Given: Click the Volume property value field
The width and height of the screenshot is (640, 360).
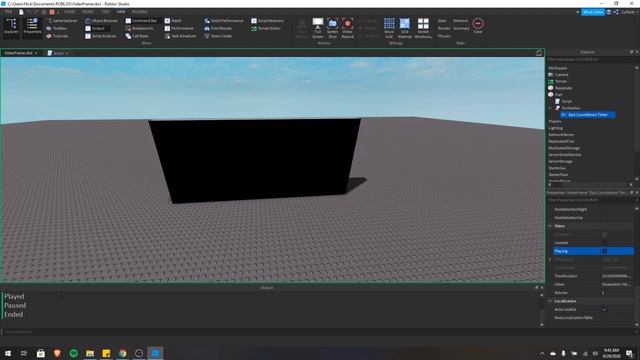Looking at the screenshot, I should pyautogui.click(x=617, y=293).
